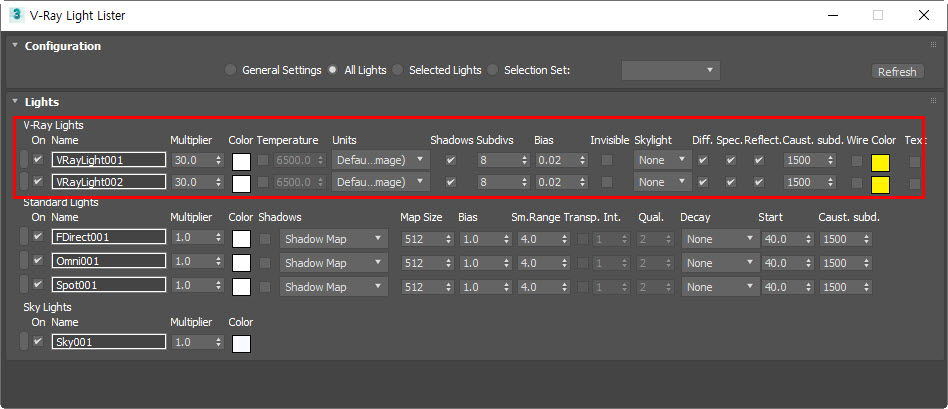This screenshot has height=409, width=948.
Task: Toggle On checkbox for VRayLight002
Action: tap(39, 182)
